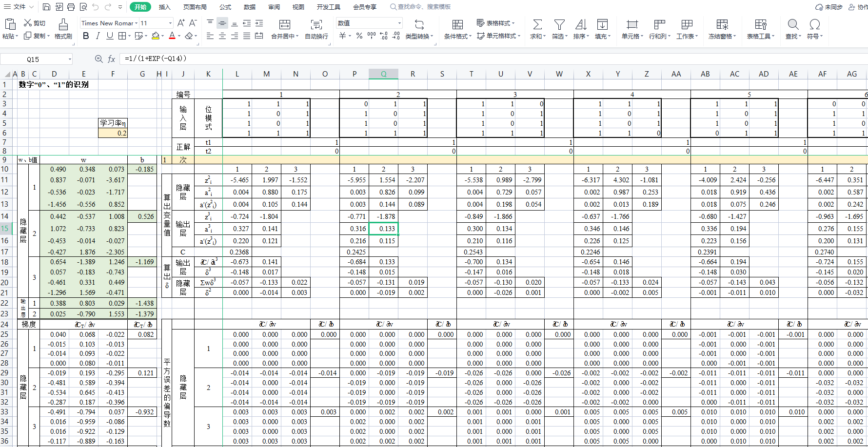Toggle Italic formatting
Screen dimensions: 868x447
tap(98, 36)
